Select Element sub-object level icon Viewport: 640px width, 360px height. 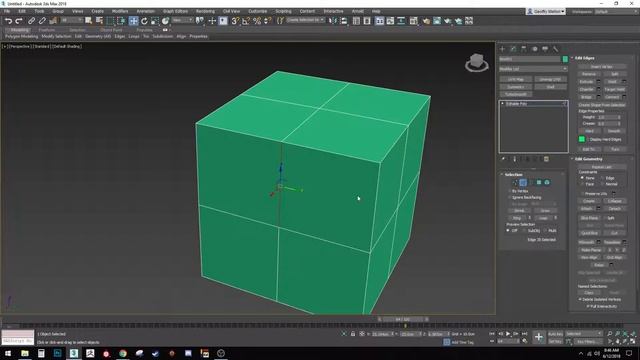pyautogui.click(x=547, y=182)
